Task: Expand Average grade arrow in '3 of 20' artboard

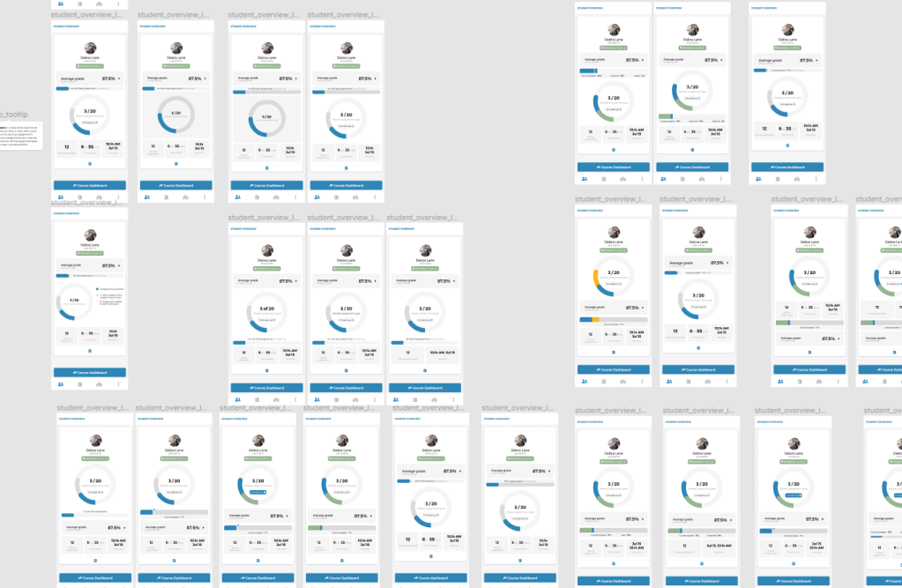Action: point(296,281)
